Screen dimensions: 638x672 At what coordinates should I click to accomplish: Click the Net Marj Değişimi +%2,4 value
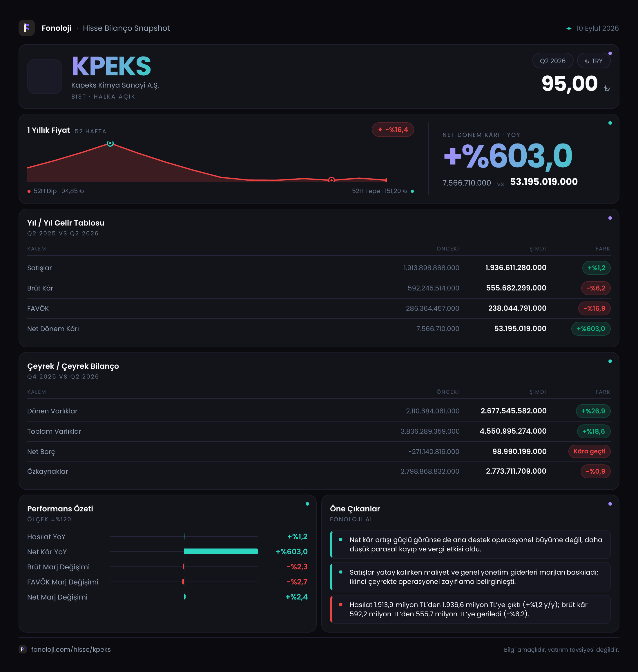[296, 597]
